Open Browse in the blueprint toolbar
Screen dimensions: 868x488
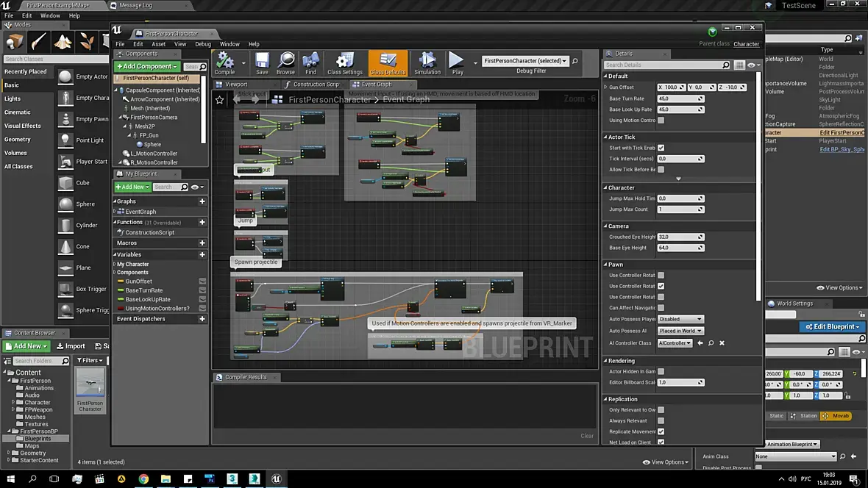(x=285, y=61)
